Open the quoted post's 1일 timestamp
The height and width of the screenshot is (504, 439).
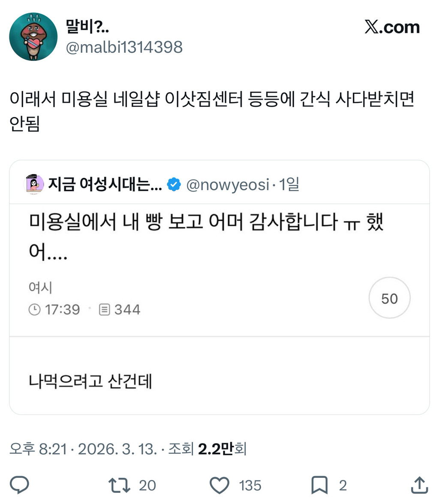point(289,185)
